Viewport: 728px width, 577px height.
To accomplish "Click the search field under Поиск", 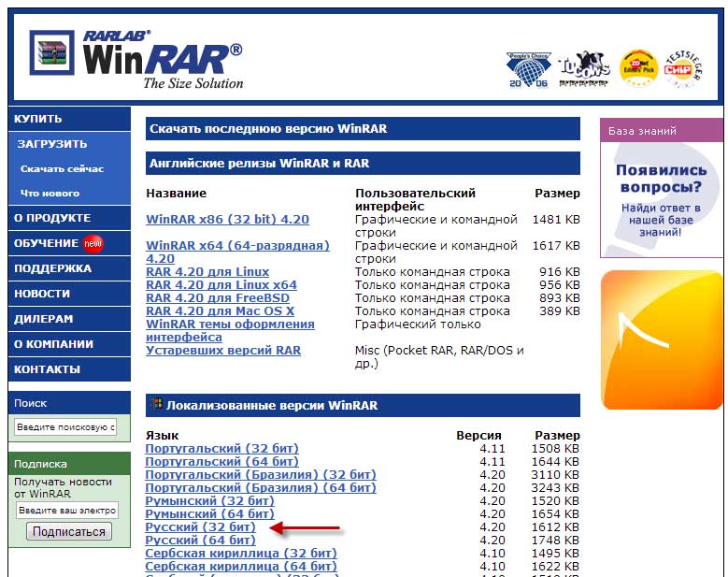I will pos(65,427).
